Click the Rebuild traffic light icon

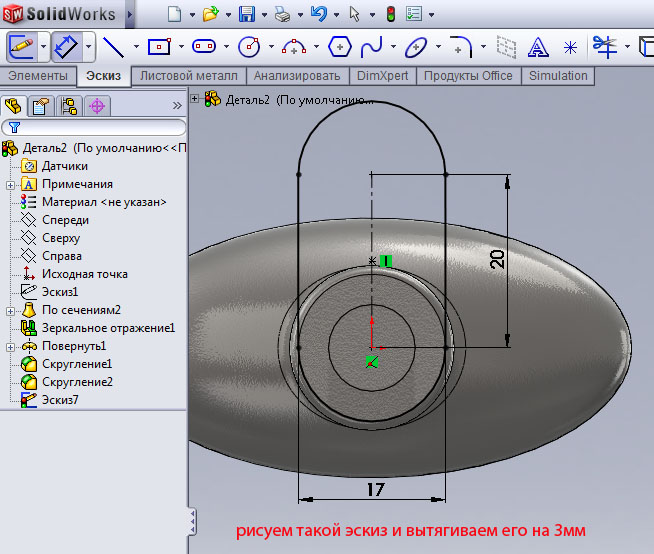point(389,14)
